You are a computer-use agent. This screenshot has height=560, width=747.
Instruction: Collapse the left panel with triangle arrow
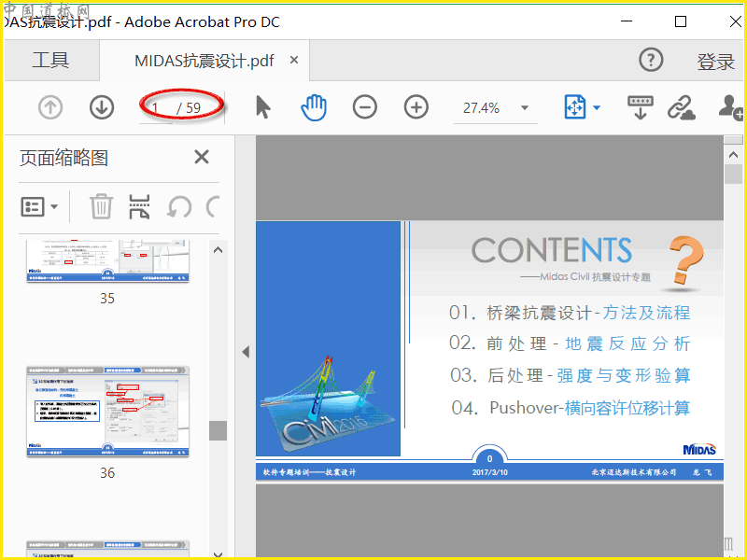coord(246,352)
